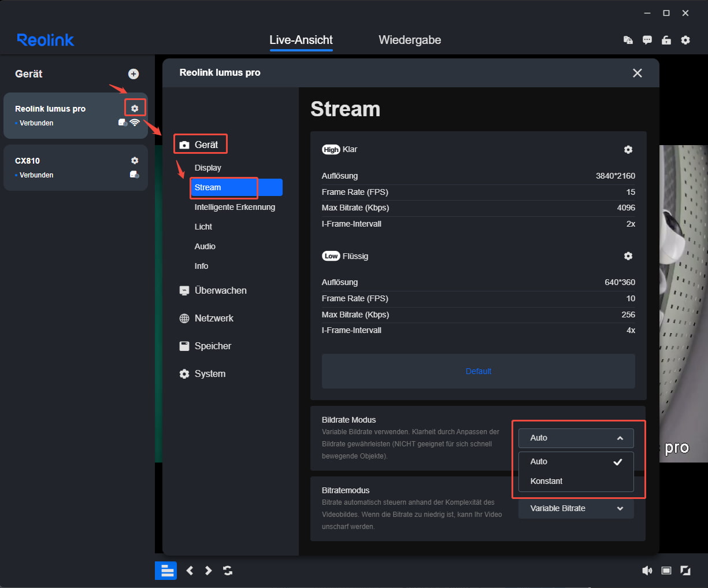Open lock icon in top bar

(x=666, y=40)
